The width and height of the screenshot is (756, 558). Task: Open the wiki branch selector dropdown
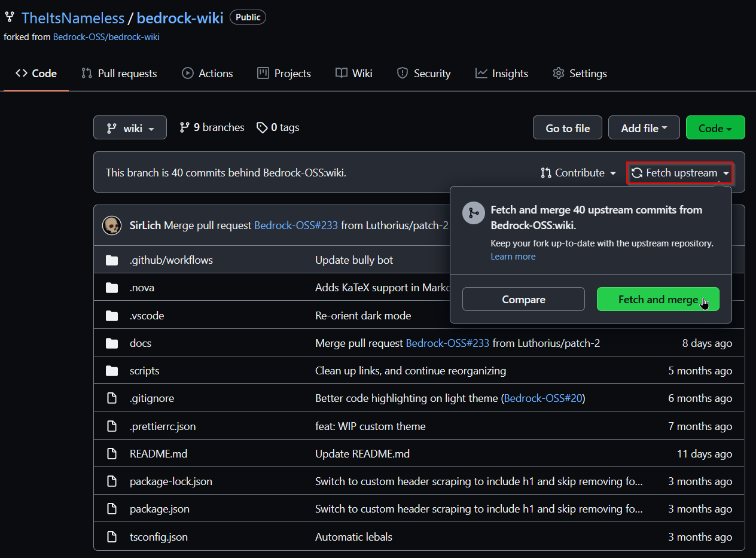click(130, 128)
